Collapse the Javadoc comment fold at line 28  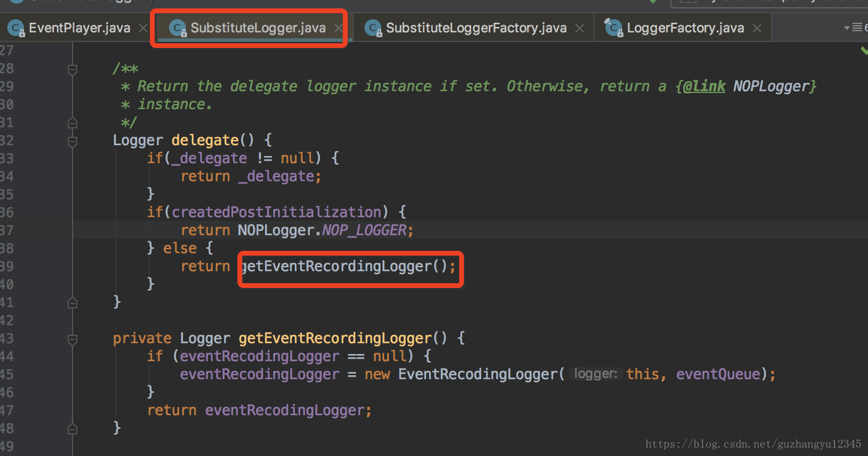pos(73,69)
